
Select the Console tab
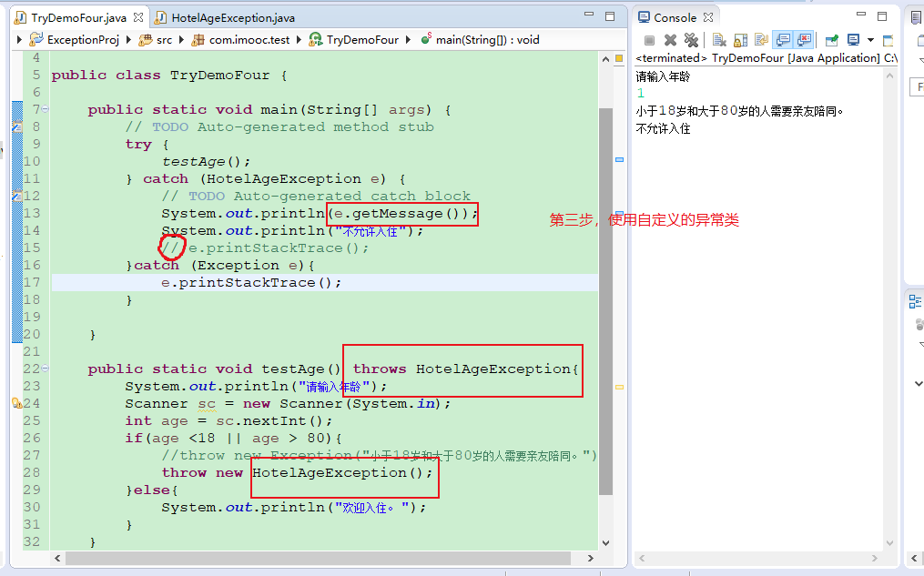point(675,15)
